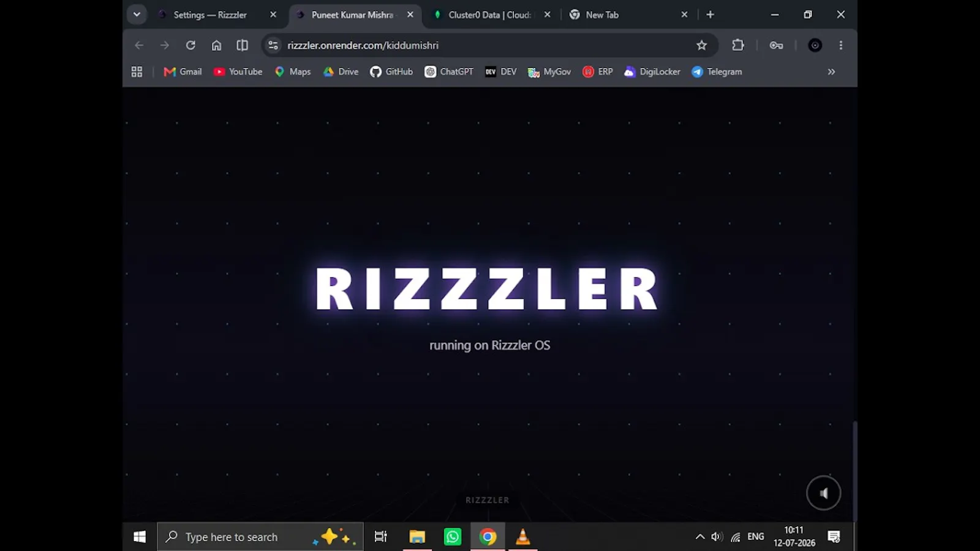
Task: Click the page vertical scrollbar thumb
Action: 855,471
